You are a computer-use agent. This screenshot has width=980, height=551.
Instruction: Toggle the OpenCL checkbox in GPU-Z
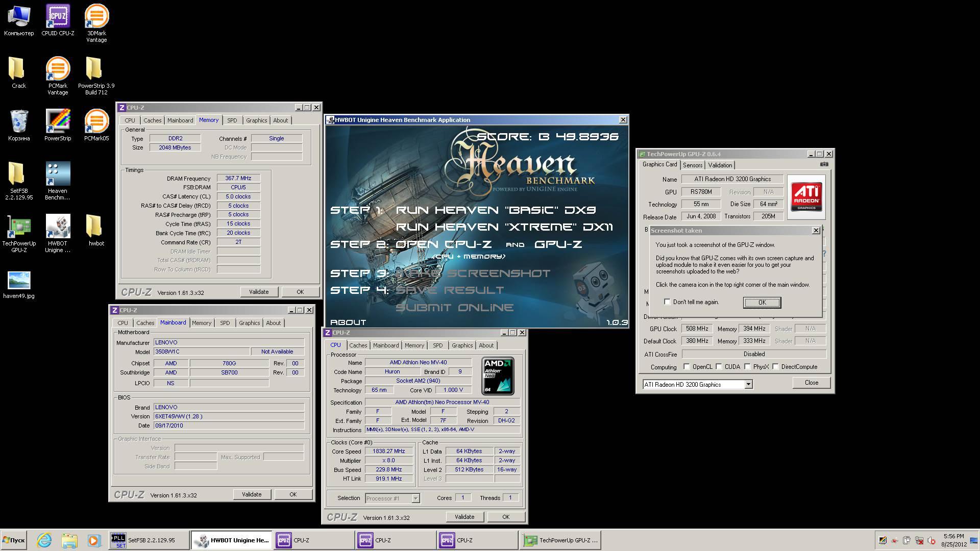point(687,367)
